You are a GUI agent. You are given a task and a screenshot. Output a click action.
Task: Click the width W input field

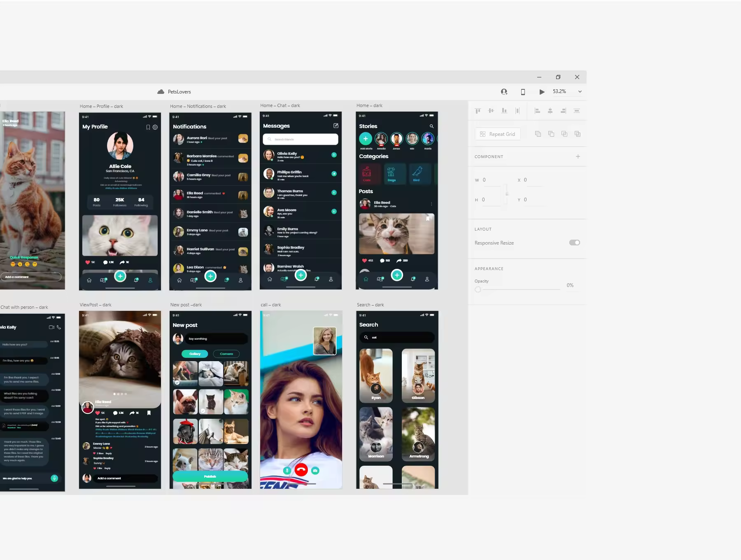coord(492,180)
